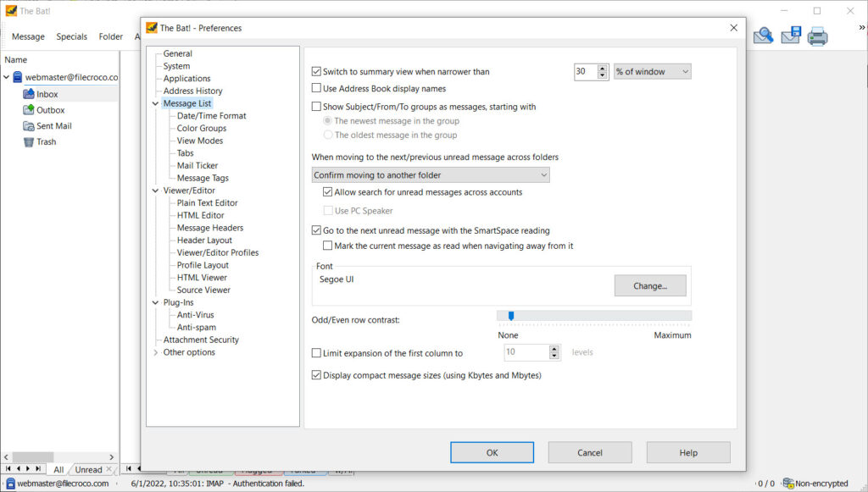The height and width of the screenshot is (492, 868).
Task: Select The newest message in the group radio
Action: point(328,120)
